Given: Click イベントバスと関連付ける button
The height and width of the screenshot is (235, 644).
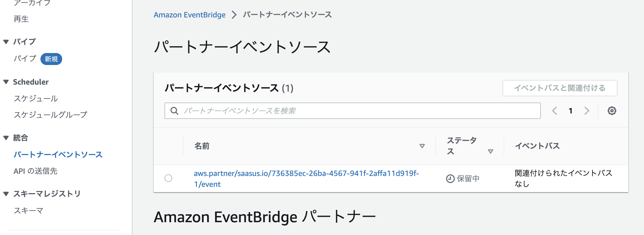Looking at the screenshot, I should (560, 88).
